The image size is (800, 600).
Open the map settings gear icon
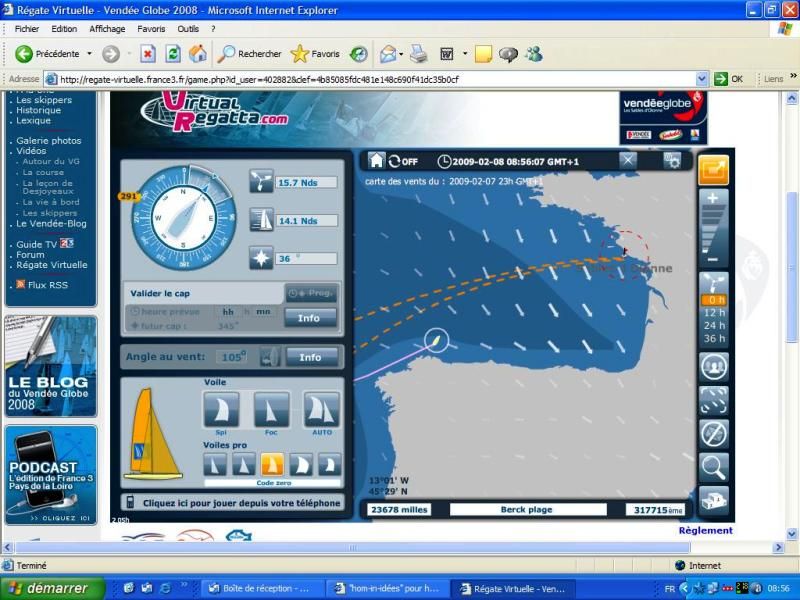click(x=672, y=161)
